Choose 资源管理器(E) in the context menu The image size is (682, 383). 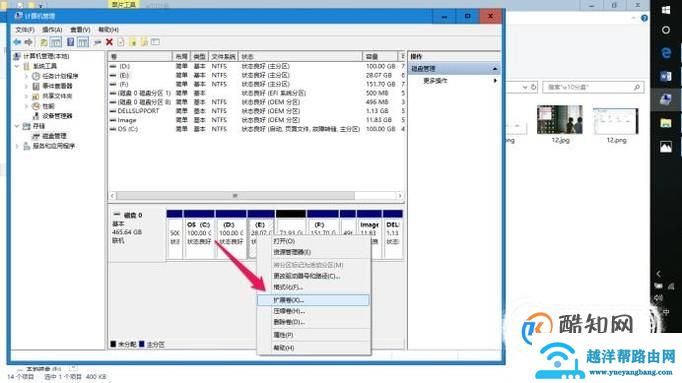[x=313, y=252]
